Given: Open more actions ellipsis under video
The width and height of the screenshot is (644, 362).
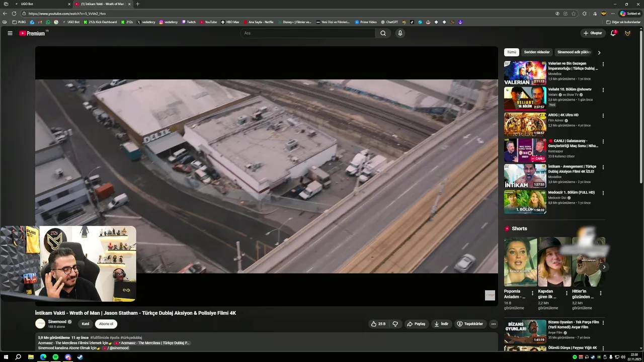Looking at the screenshot, I should (x=494, y=324).
